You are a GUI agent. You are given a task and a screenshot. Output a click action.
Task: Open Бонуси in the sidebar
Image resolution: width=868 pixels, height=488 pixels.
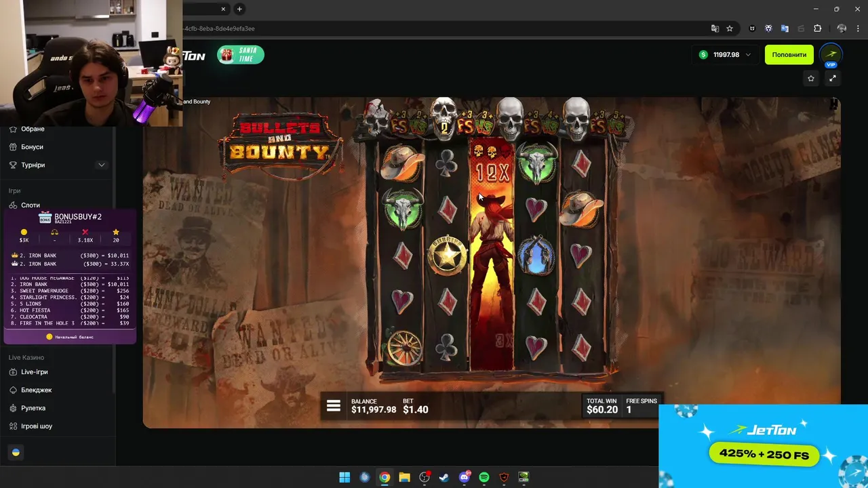(32, 147)
